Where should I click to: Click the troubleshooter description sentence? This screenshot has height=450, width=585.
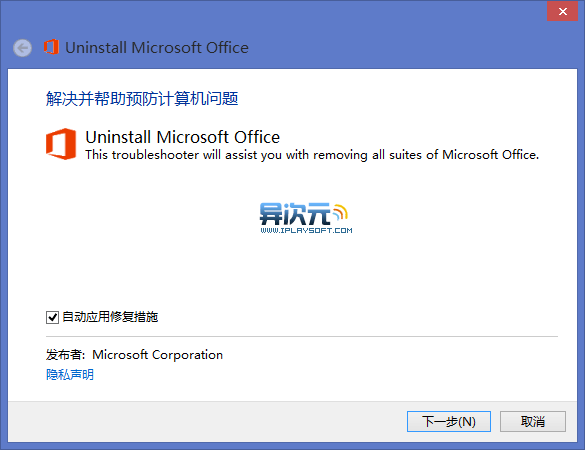pos(312,155)
